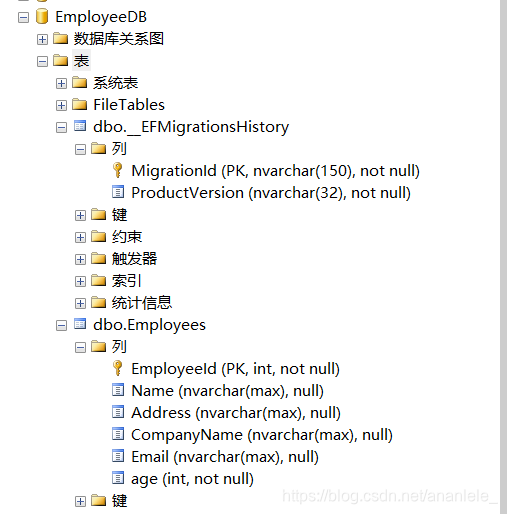Select Address (nvarchar(max), null) column
507x514 pixels.
coord(236,413)
